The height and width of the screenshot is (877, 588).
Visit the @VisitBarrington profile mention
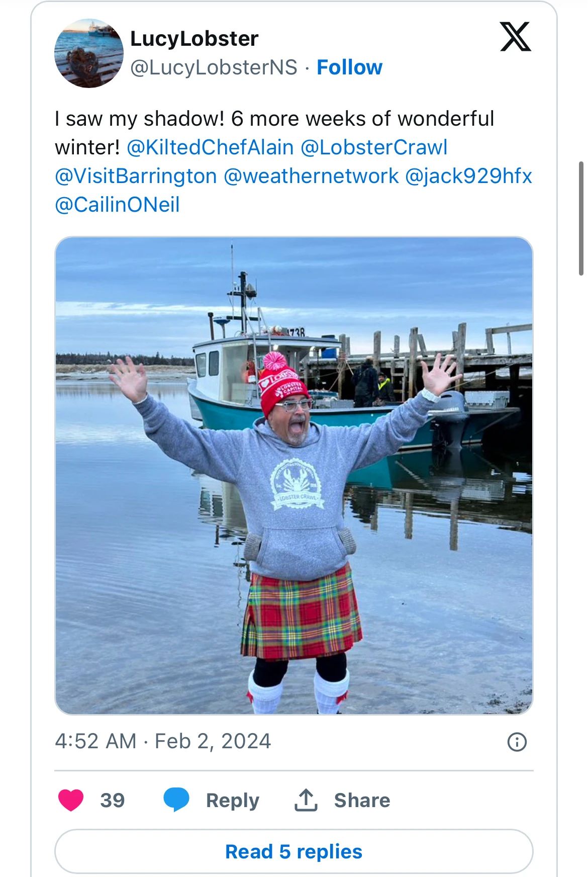(x=136, y=176)
